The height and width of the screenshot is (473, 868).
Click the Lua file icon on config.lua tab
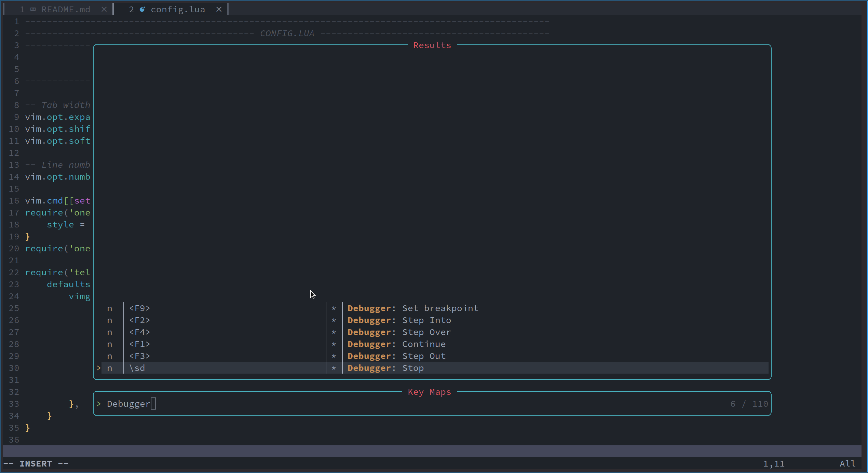[143, 9]
